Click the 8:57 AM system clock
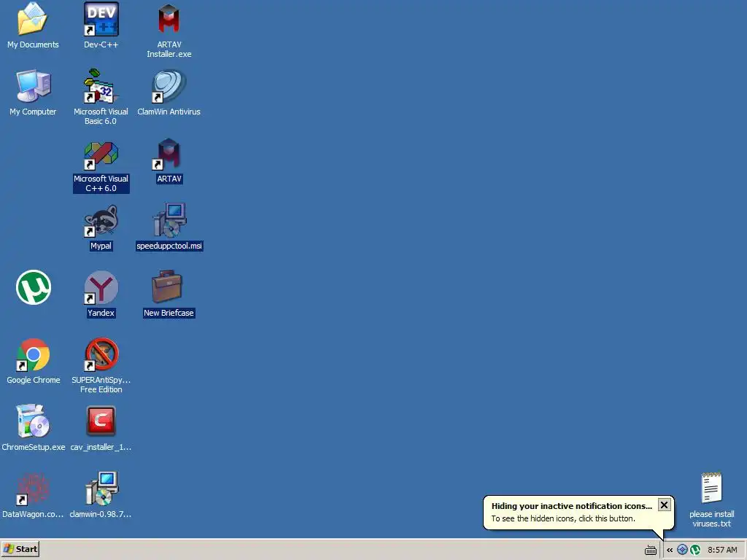This screenshot has width=747, height=560. pyautogui.click(x=722, y=550)
